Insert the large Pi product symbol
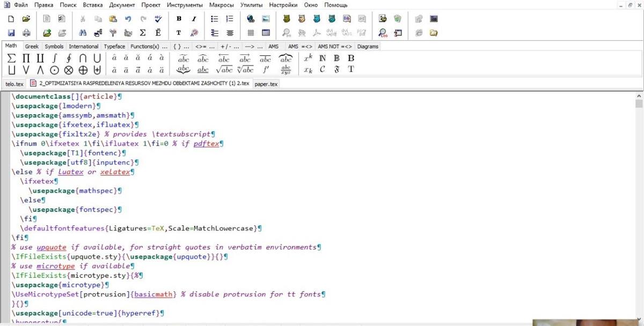 tap(26, 58)
